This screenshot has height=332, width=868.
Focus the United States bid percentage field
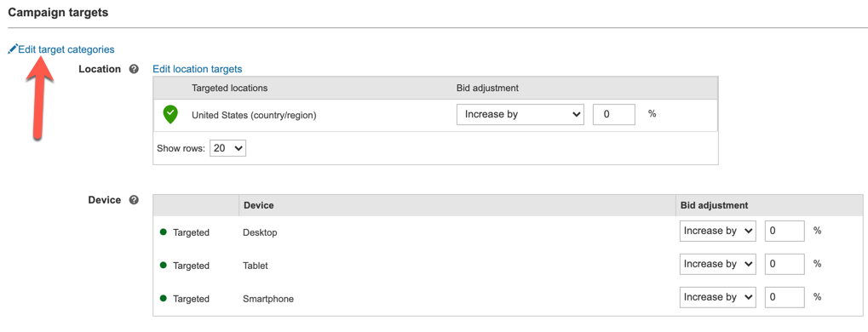pos(614,115)
